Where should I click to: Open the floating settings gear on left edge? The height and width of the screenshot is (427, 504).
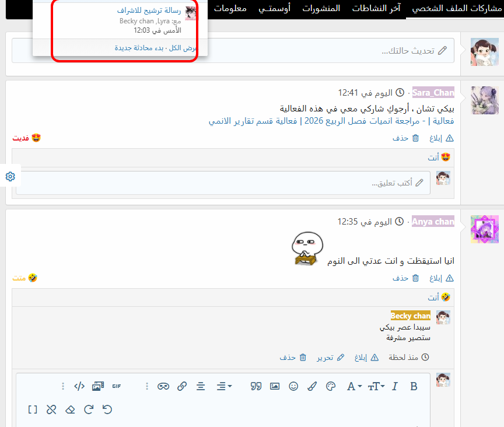[x=10, y=177]
